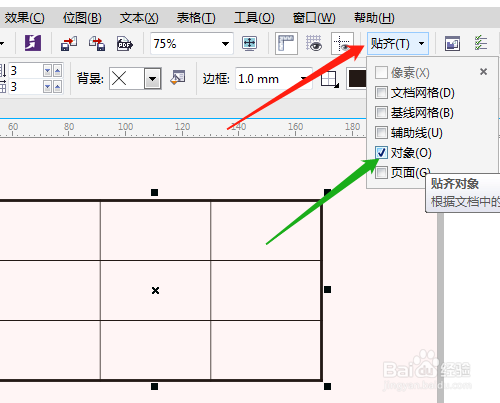This screenshot has height=403, width=500.
Task: Open the options checklist icon
Action: 481,43
